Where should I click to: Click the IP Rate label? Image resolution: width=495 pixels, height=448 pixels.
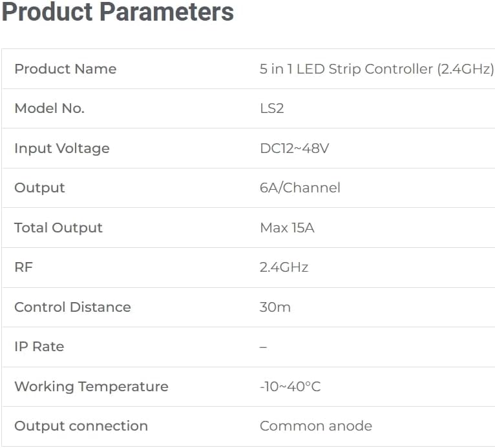pyautogui.click(x=39, y=347)
